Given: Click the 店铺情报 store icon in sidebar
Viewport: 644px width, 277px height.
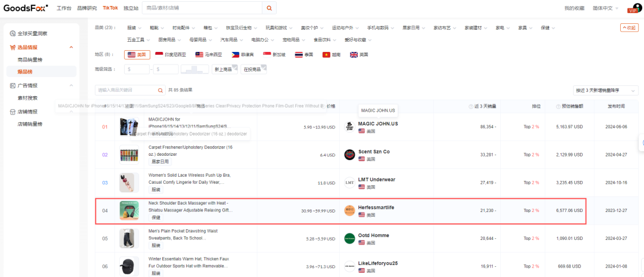Looking at the screenshot, I should click(13, 112).
